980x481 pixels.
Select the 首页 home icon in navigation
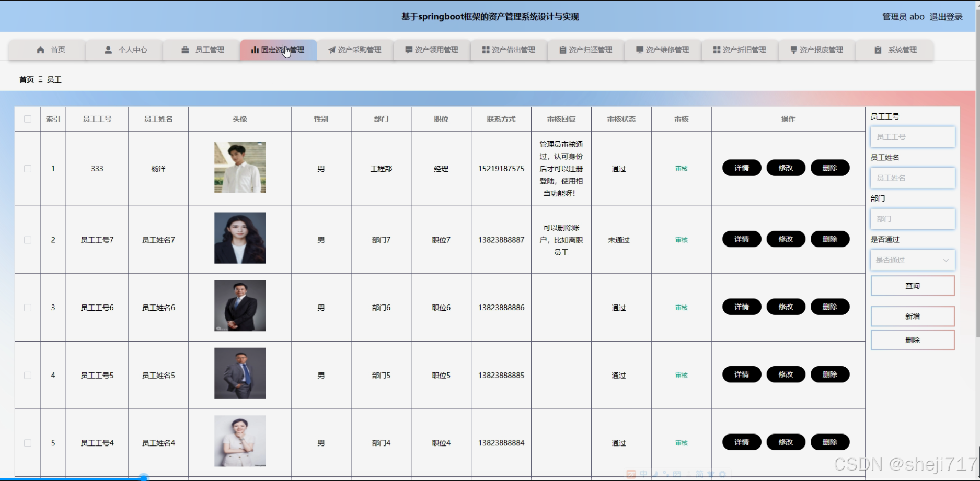(41, 50)
